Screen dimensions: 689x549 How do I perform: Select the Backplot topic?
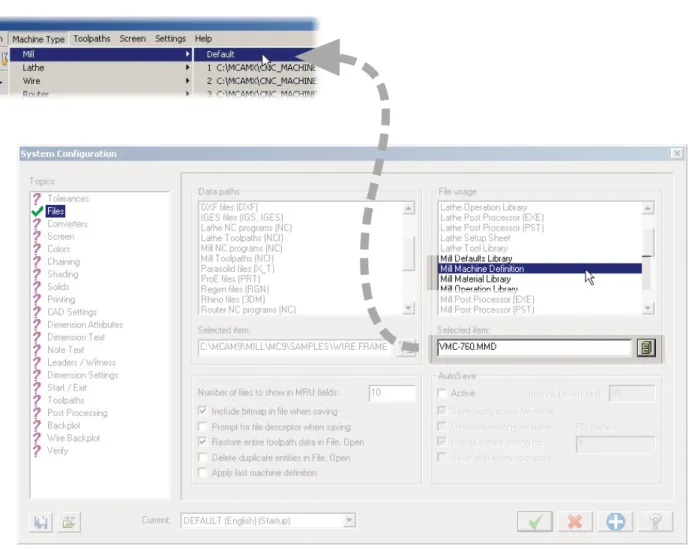64,425
